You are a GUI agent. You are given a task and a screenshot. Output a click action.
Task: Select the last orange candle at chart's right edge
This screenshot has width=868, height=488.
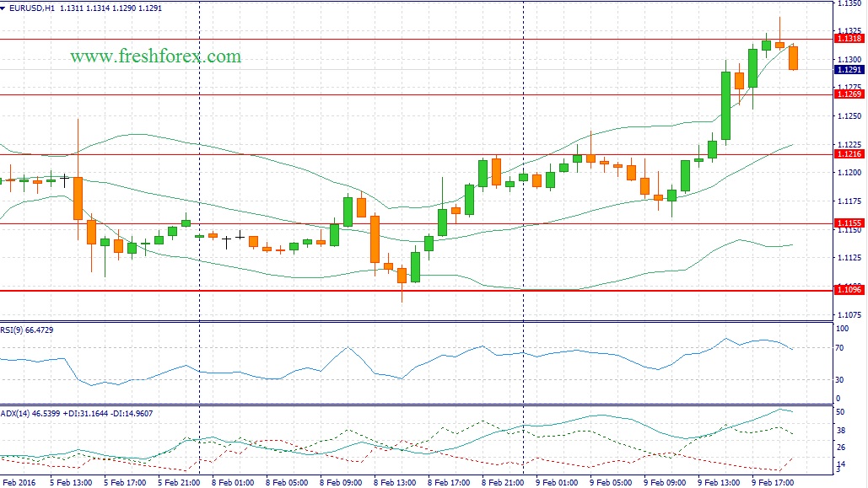click(794, 57)
